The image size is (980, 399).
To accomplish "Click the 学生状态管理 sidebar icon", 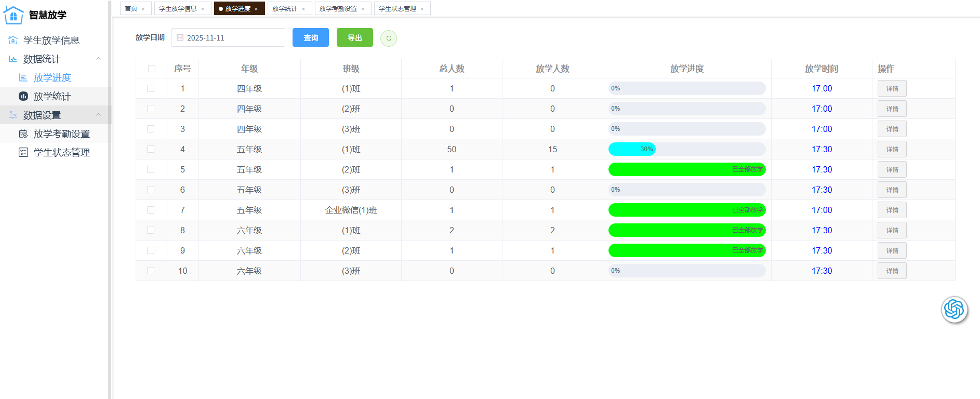I will click(23, 152).
